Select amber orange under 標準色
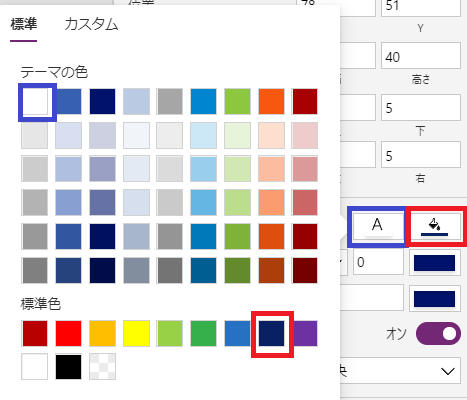The image size is (467, 400). coord(102,334)
